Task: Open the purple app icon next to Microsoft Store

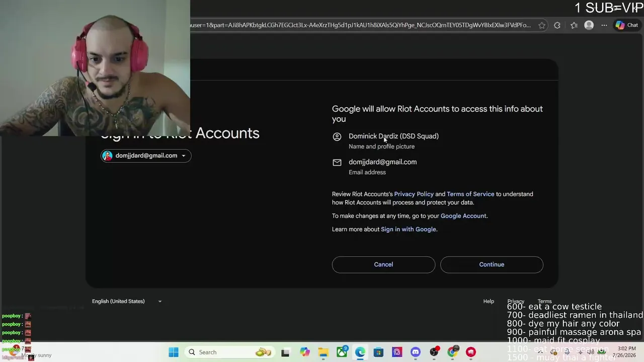Action: click(x=397, y=352)
